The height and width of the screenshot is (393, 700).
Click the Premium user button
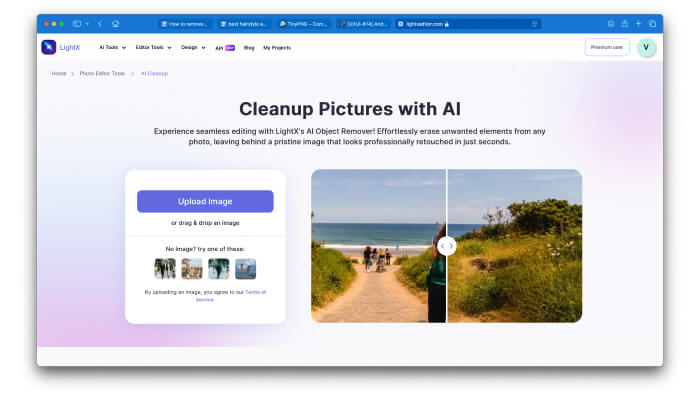pos(607,47)
